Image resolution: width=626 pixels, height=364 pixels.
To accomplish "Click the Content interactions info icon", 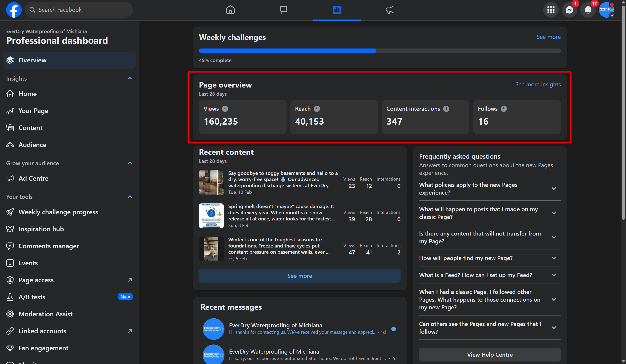I will click(x=446, y=109).
